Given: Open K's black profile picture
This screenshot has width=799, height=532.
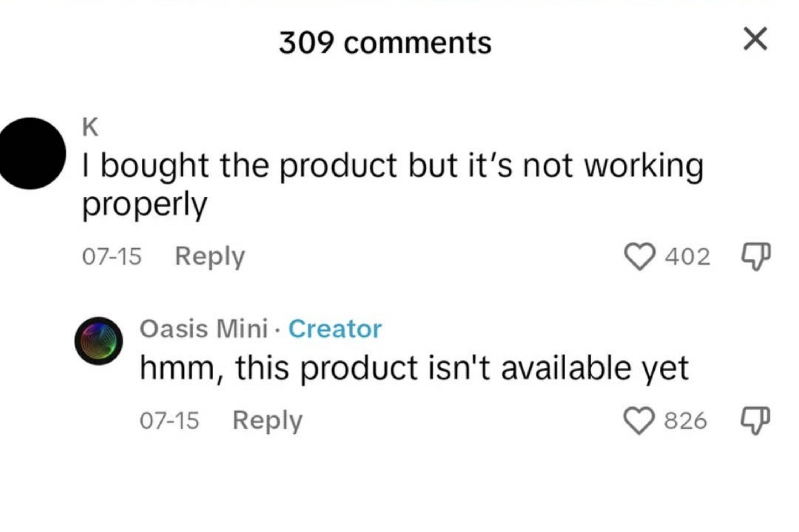Looking at the screenshot, I should [x=31, y=153].
